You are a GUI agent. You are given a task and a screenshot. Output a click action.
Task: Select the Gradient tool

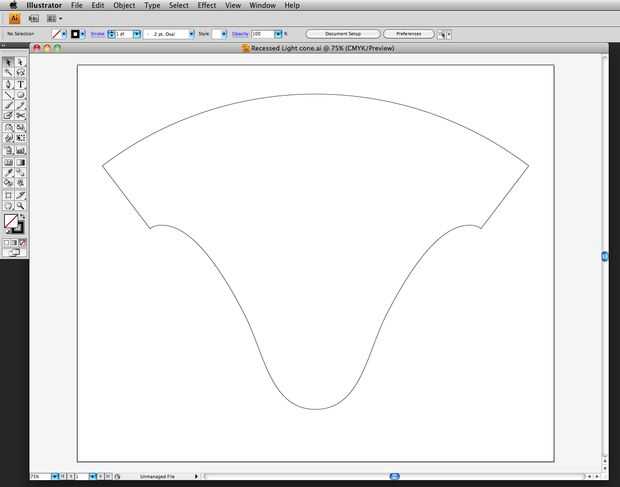pos(21,162)
